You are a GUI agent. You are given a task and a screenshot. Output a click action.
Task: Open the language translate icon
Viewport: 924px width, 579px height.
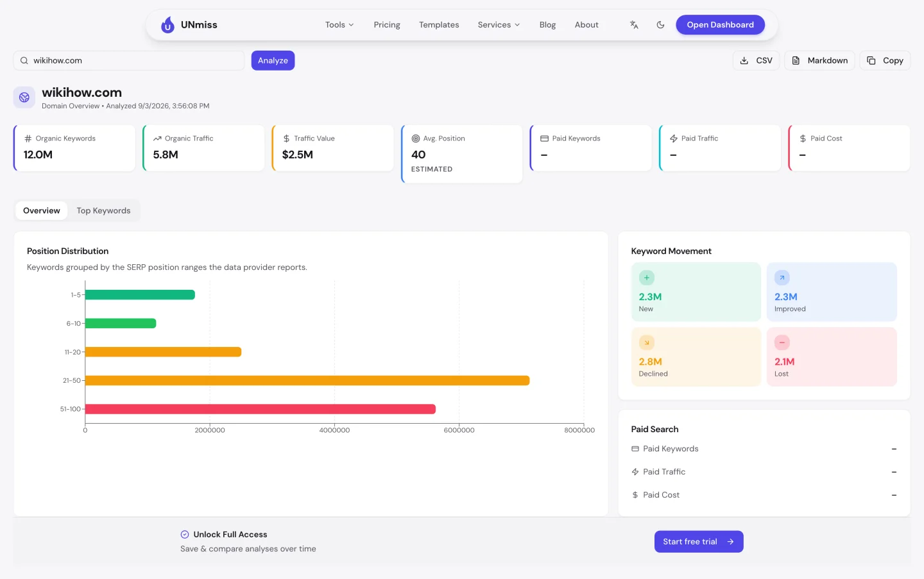pyautogui.click(x=634, y=25)
